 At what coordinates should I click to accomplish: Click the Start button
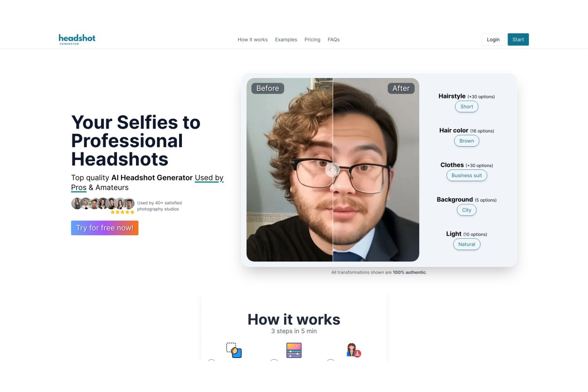(x=518, y=40)
